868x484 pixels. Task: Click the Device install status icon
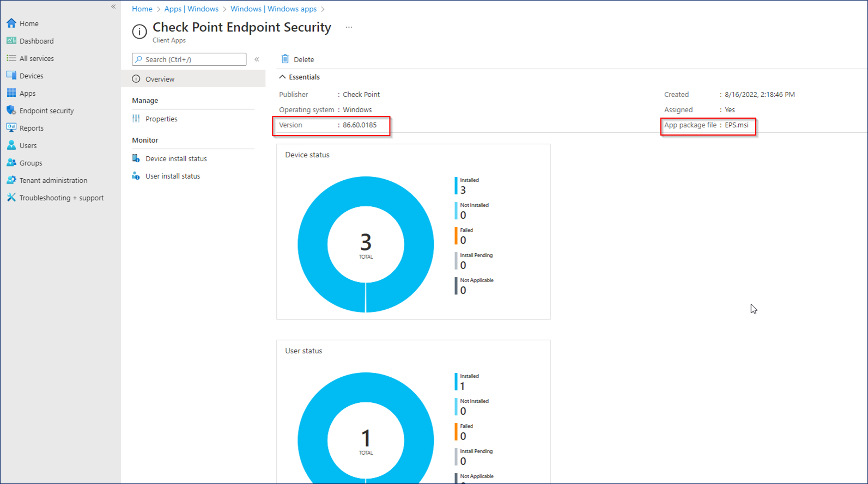(136, 158)
